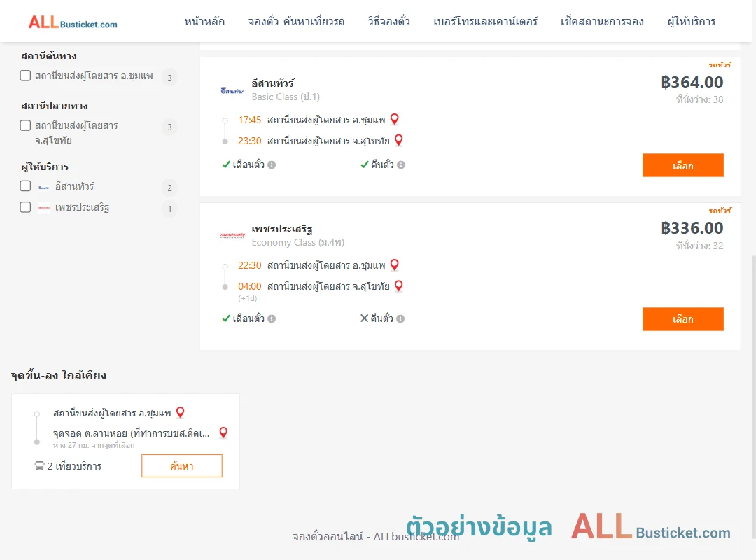Click Economy Class (ม.4พ) label
756x560 pixels.
coord(298,243)
